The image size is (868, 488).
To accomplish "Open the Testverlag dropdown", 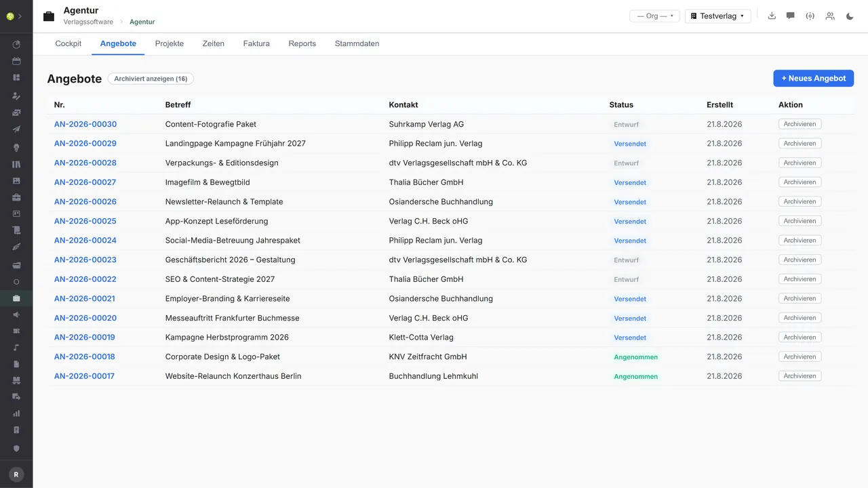I will point(717,16).
